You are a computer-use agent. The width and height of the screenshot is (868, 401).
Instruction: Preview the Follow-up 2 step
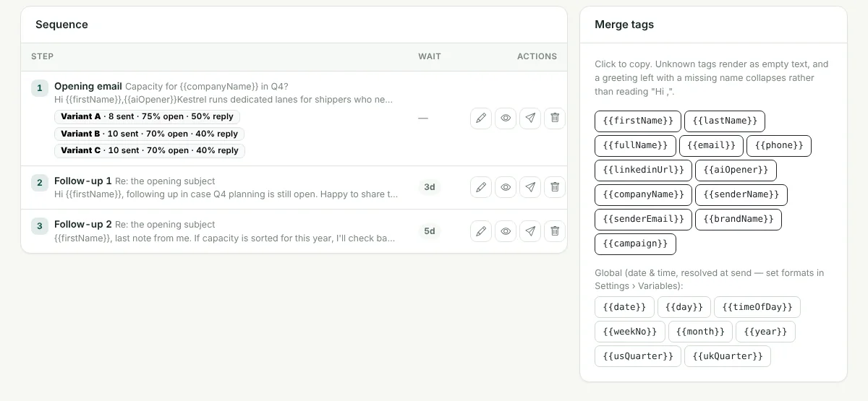506,231
